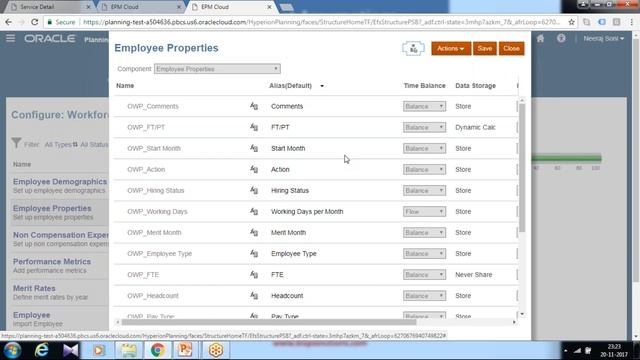Open Time Balance dropdown for FT/PT
This screenshot has height=360, width=640.
click(x=424, y=127)
